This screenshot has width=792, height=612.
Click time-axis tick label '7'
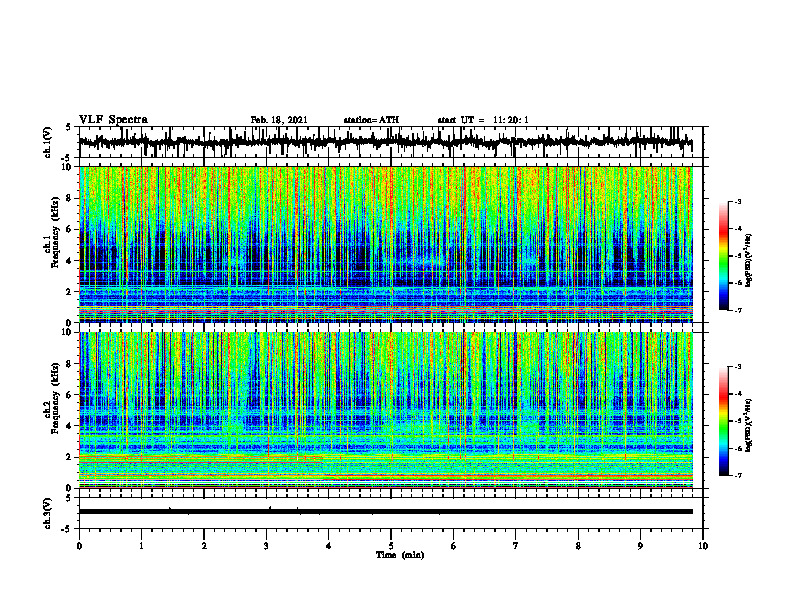click(516, 546)
